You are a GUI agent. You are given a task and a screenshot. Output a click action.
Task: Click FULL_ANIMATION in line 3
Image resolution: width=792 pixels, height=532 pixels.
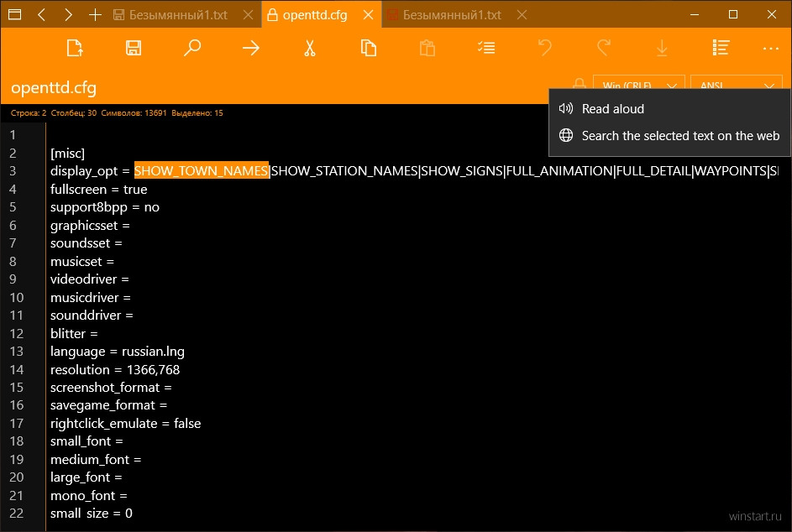pyautogui.click(x=559, y=171)
